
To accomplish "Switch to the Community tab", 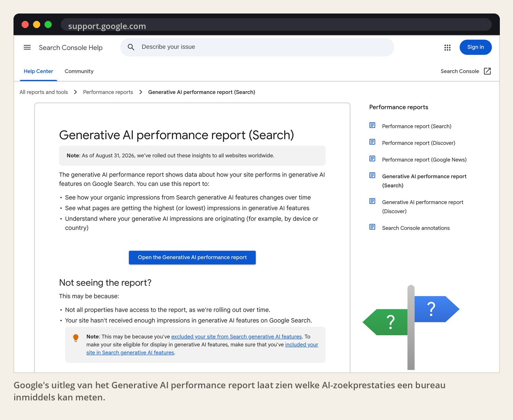I will coord(79,71).
